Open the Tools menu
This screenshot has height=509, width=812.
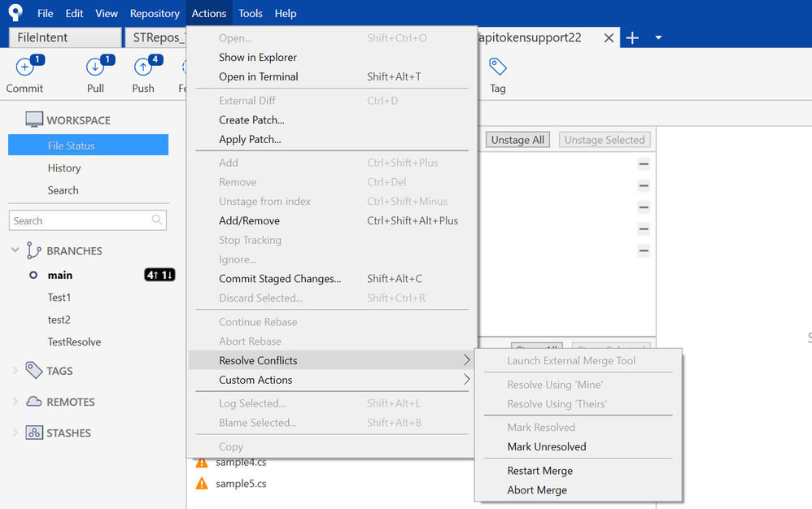tap(250, 14)
